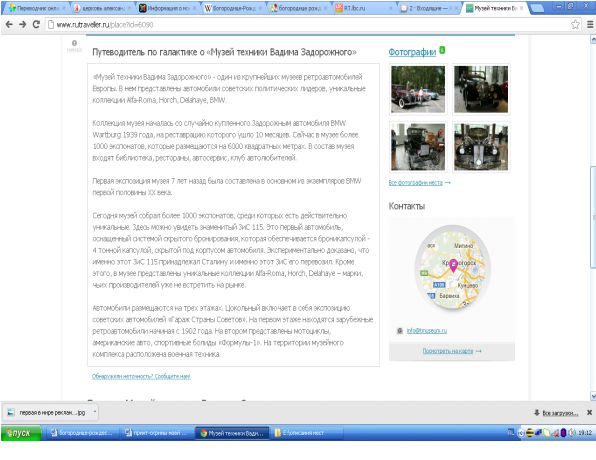Click the browser Forward arrow
This screenshot has height=460, width=596.
tap(23, 24)
